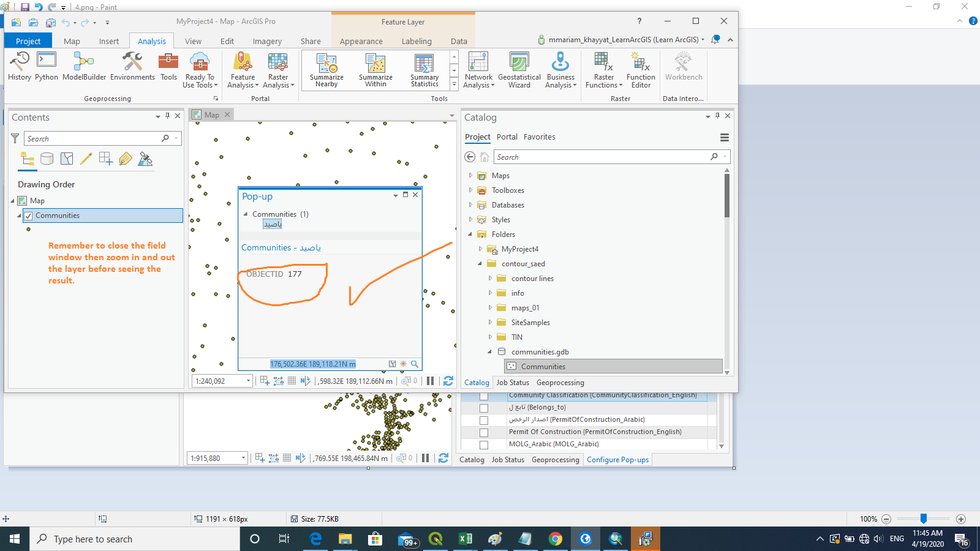Image resolution: width=980 pixels, height=551 pixels.
Task: Select the Summarize Within tool
Action: pyautogui.click(x=375, y=70)
